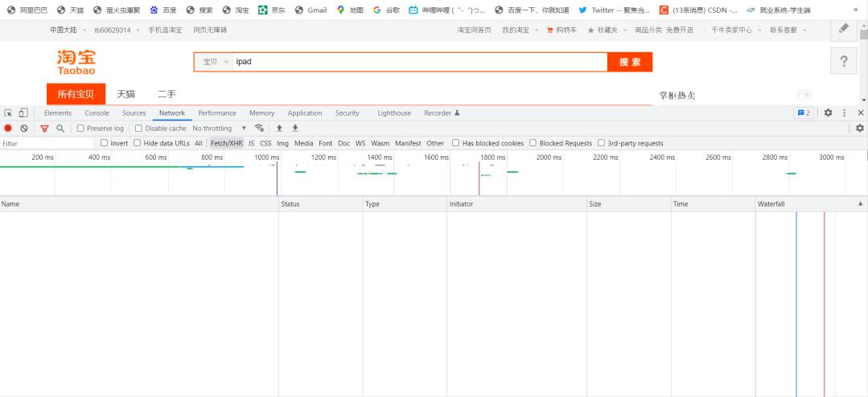Click the export HAR download arrow
868x397 pixels.
pos(294,129)
